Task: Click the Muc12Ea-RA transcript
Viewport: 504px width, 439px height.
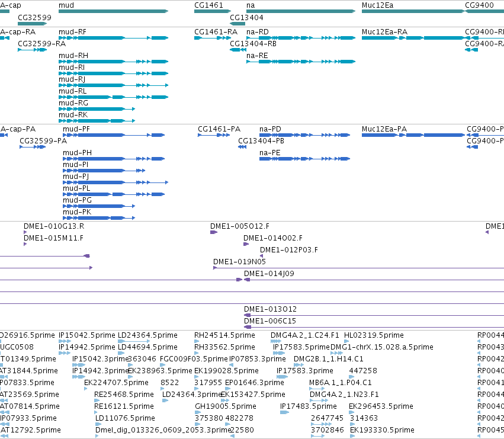Action: click(413, 38)
